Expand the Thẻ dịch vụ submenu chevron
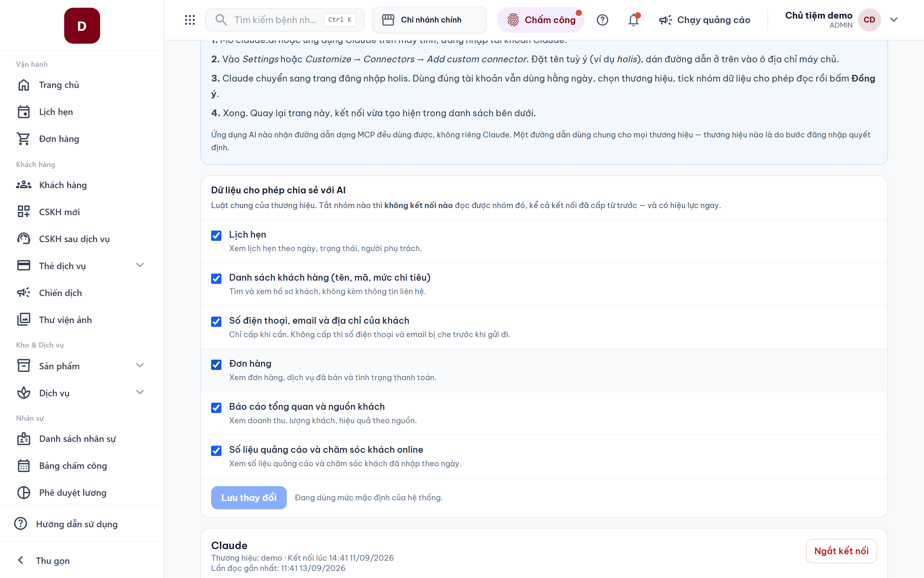Image resolution: width=924 pixels, height=578 pixels. coord(140,265)
